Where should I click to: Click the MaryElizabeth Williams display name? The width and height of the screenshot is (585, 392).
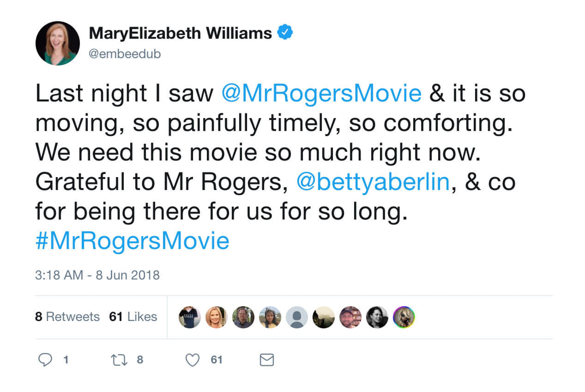tap(180, 33)
